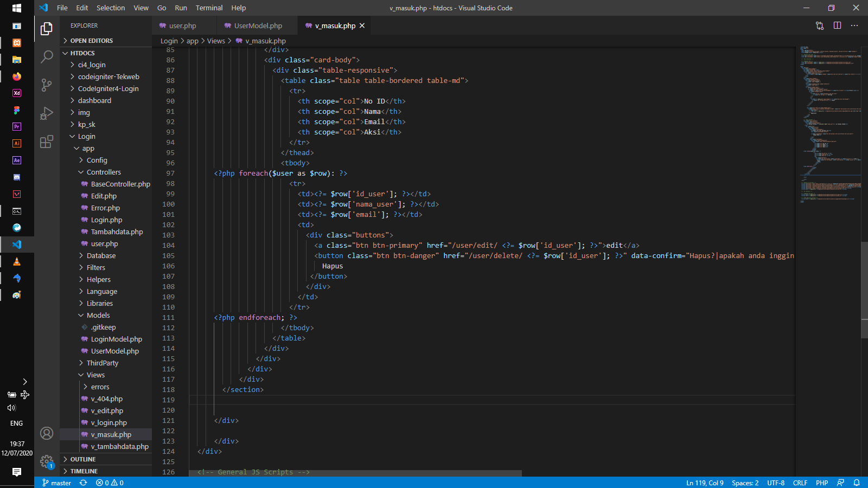
Task: Click the master branch indicator
Action: (57, 483)
